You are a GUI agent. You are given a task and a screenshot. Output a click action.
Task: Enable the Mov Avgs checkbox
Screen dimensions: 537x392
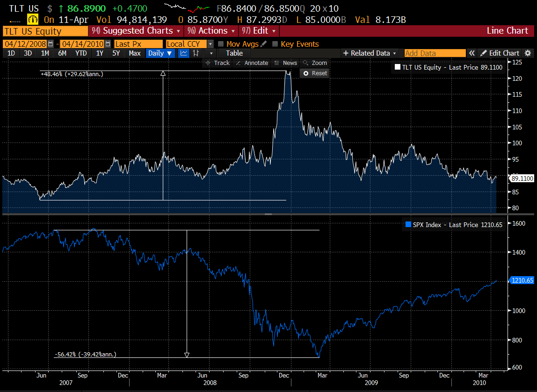click(221, 44)
